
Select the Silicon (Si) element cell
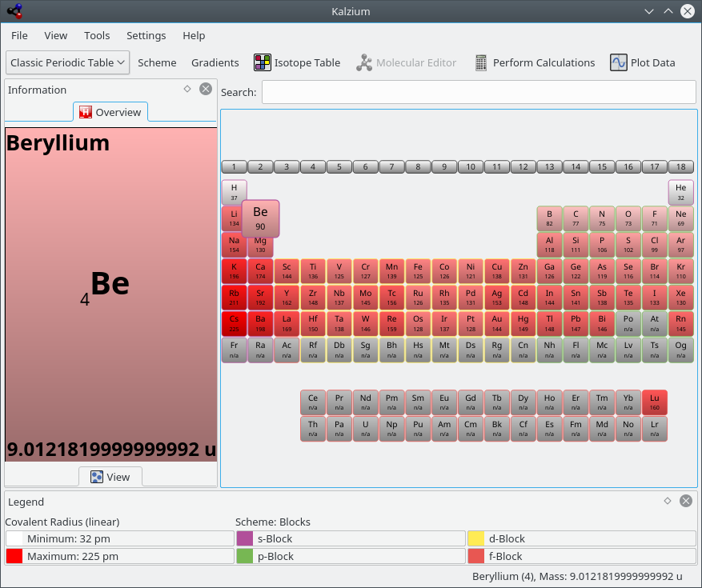[x=576, y=245]
